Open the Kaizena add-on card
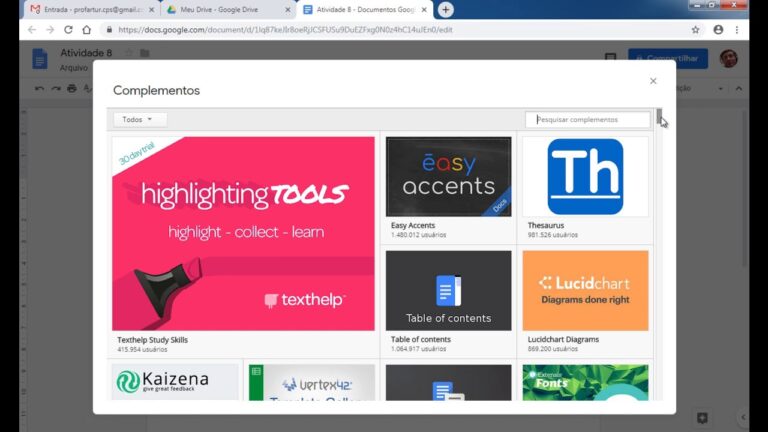The width and height of the screenshot is (768, 432). point(175,382)
